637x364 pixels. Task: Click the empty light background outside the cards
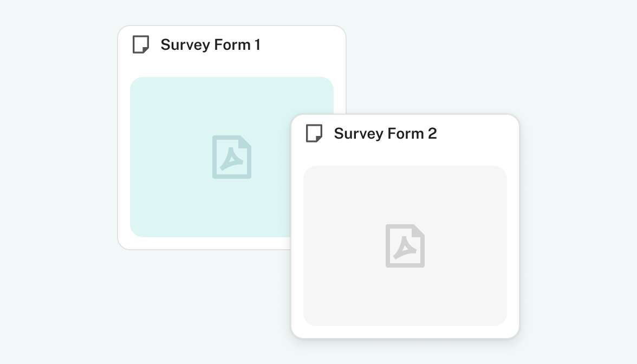tap(569, 61)
